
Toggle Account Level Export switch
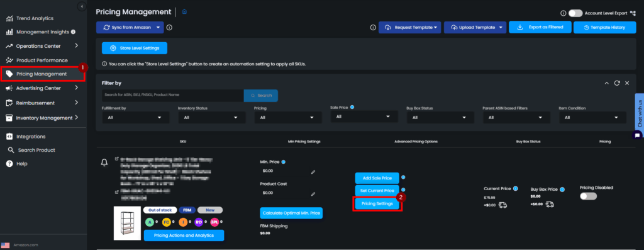575,13
